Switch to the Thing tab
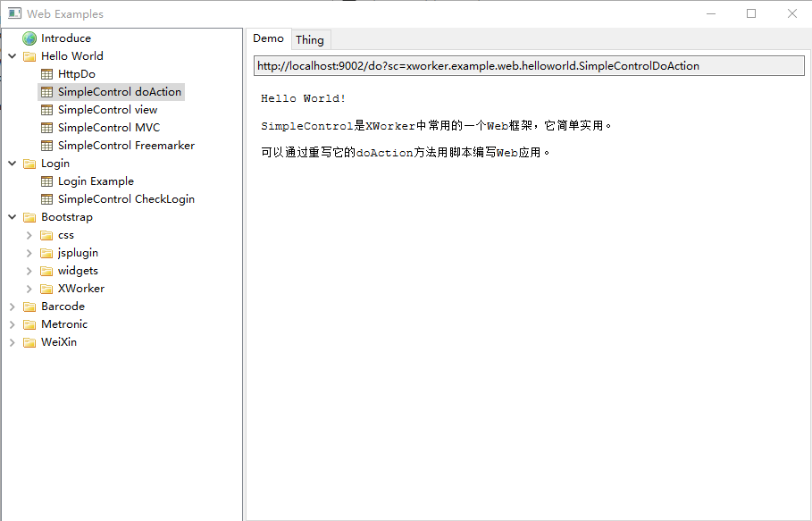The height and width of the screenshot is (521, 812). click(310, 40)
